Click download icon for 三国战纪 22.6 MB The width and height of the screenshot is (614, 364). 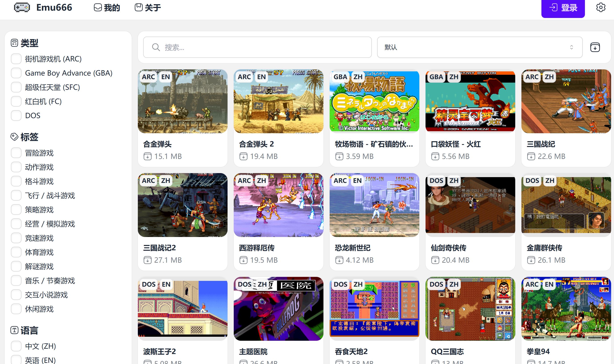point(531,157)
